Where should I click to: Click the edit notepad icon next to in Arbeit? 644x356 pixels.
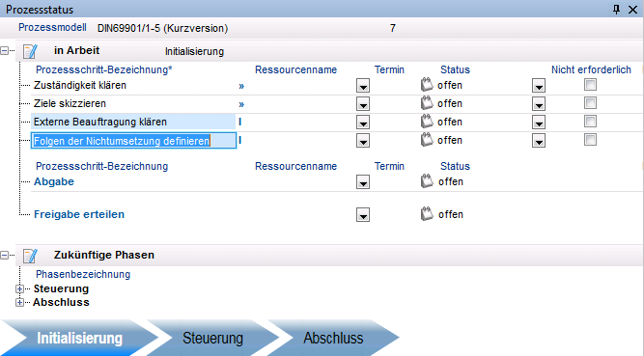pyautogui.click(x=30, y=51)
